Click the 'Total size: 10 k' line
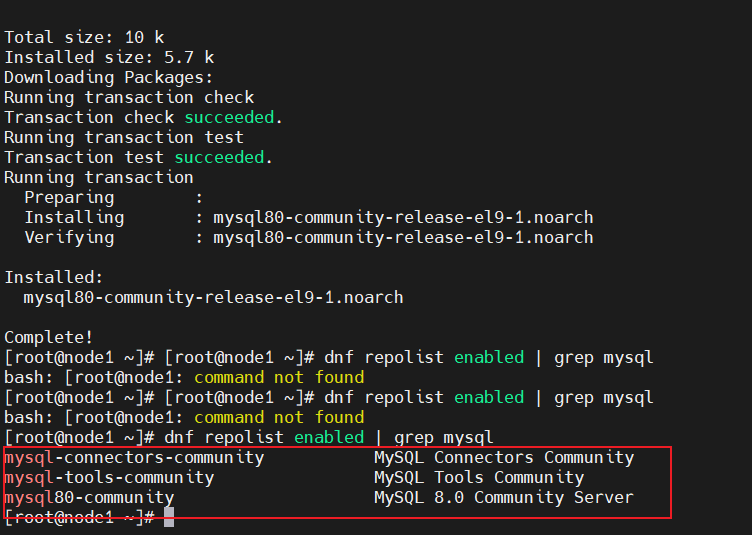752x535 pixels. click(x=84, y=37)
